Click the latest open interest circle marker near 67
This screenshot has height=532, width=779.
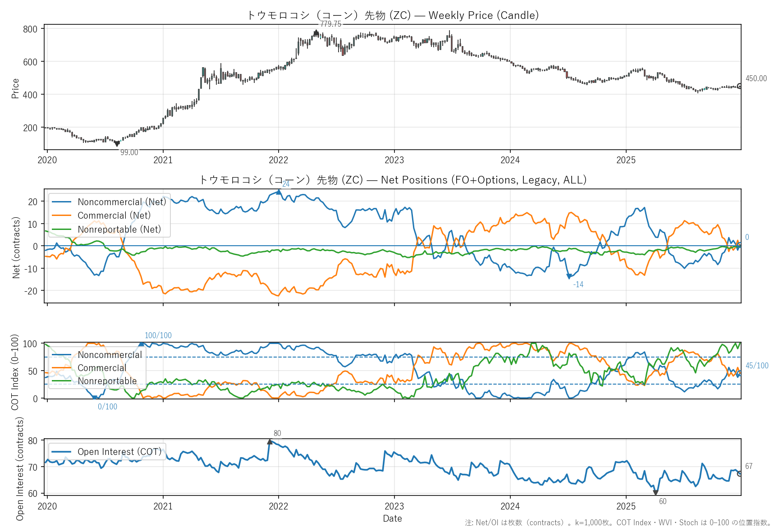tap(740, 473)
